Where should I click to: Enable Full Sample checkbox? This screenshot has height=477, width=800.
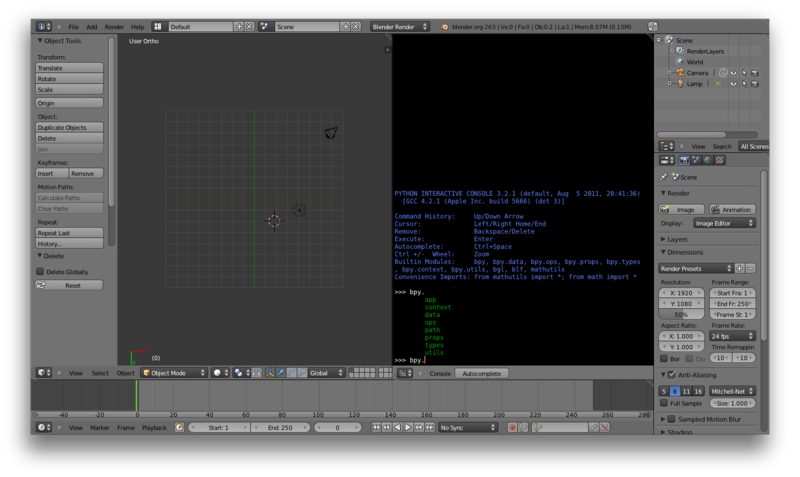coord(664,403)
